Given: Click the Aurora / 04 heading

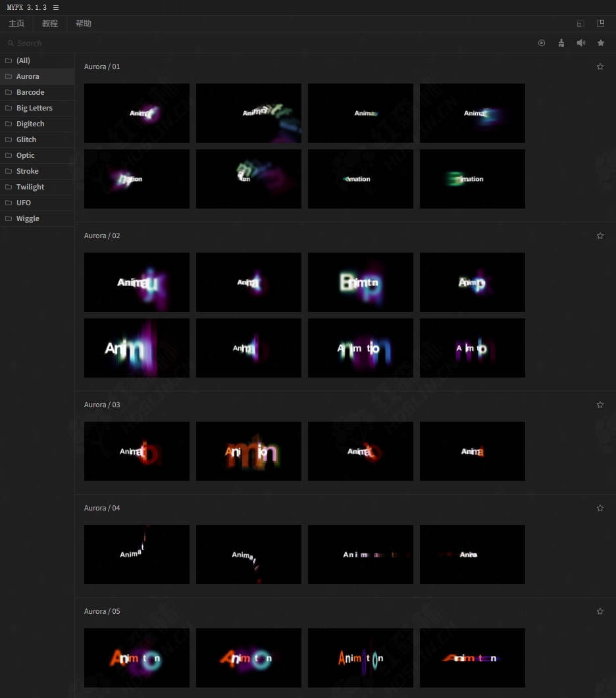Looking at the screenshot, I should [x=102, y=509].
